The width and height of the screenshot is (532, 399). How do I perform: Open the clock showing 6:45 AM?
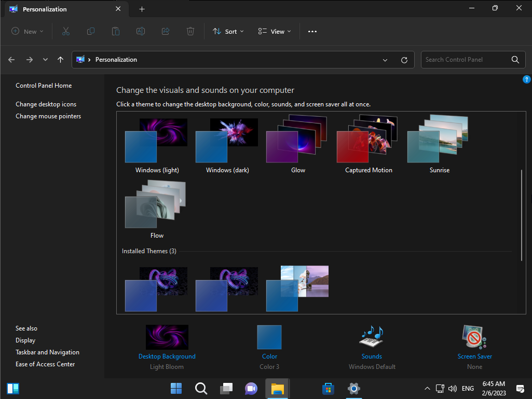[494, 389]
